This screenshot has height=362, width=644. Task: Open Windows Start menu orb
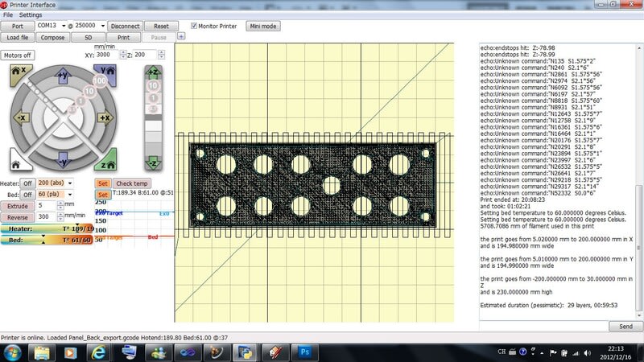coord(13,352)
